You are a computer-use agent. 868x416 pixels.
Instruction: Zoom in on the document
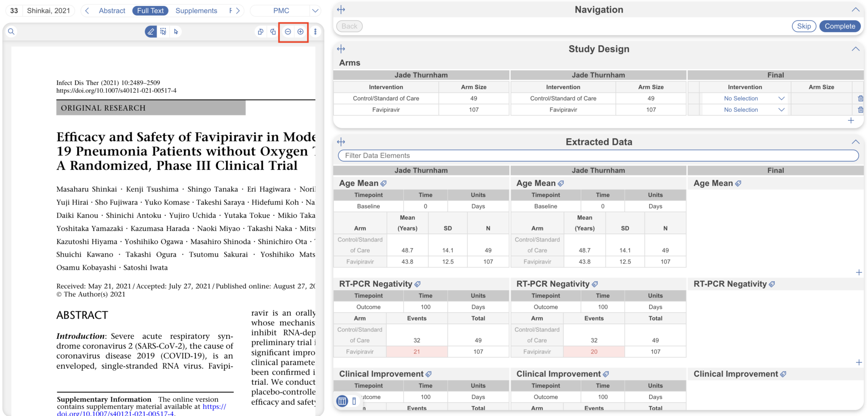pyautogui.click(x=300, y=31)
